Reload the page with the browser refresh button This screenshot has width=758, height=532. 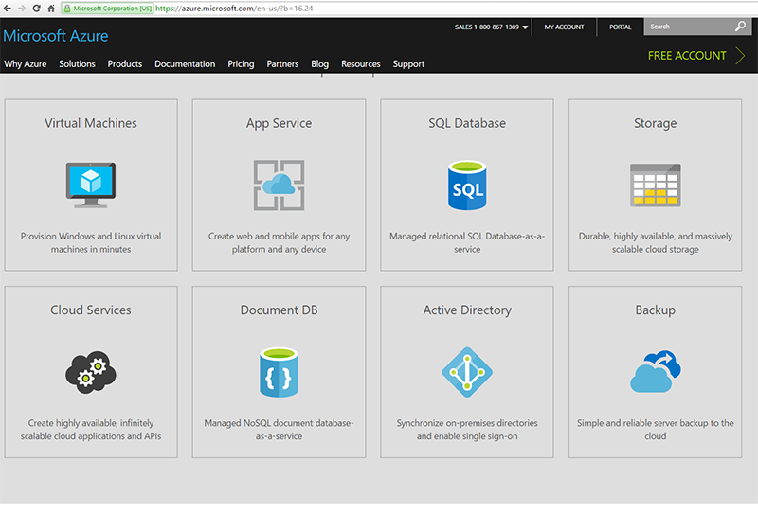37,8
